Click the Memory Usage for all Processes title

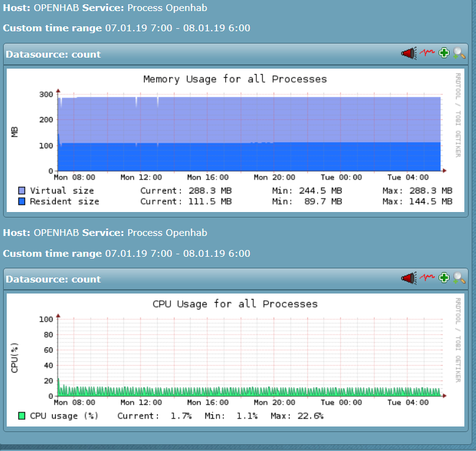[x=236, y=79]
